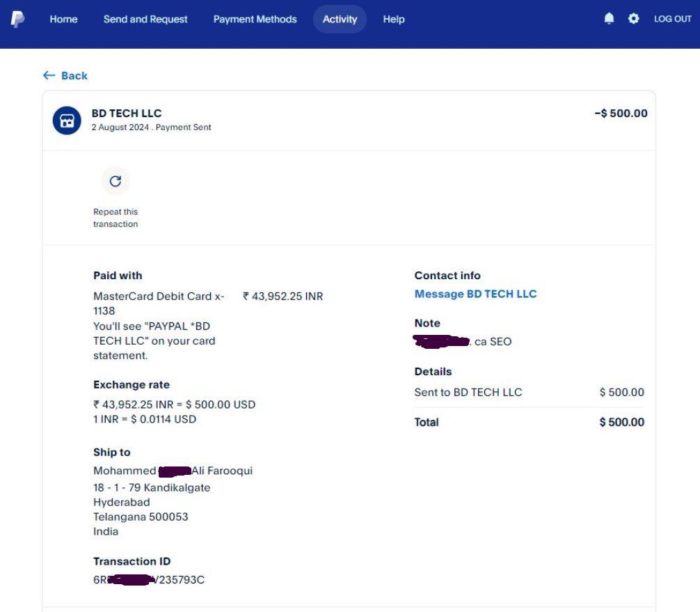Click the recipient name ending Ali Farooqui

coord(173,471)
